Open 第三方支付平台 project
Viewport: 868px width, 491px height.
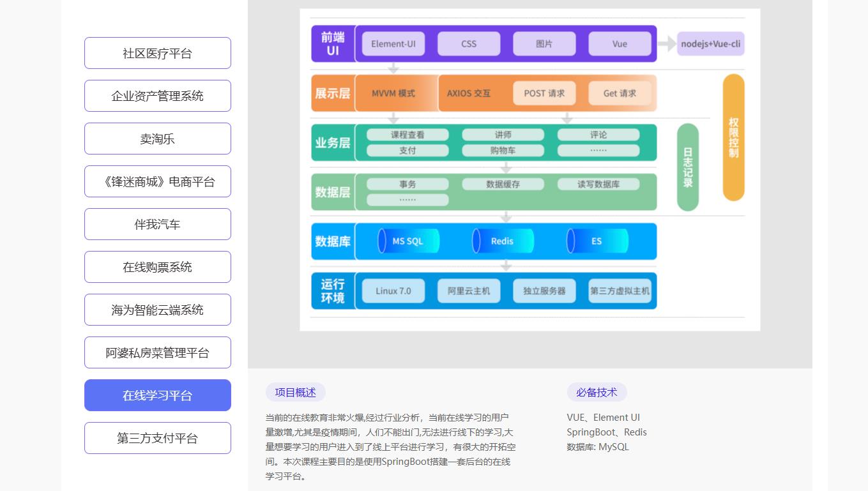(157, 438)
